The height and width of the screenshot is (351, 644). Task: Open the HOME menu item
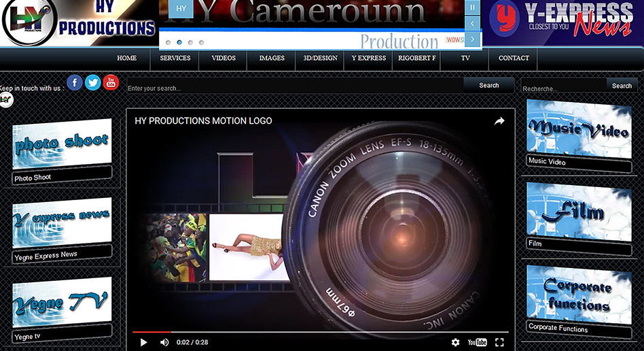pos(126,58)
